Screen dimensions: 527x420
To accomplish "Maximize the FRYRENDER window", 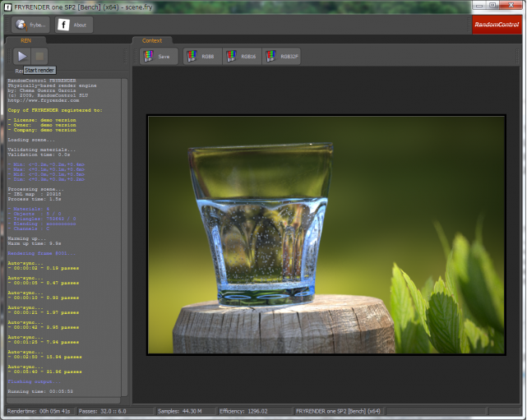I will click(x=492, y=6).
